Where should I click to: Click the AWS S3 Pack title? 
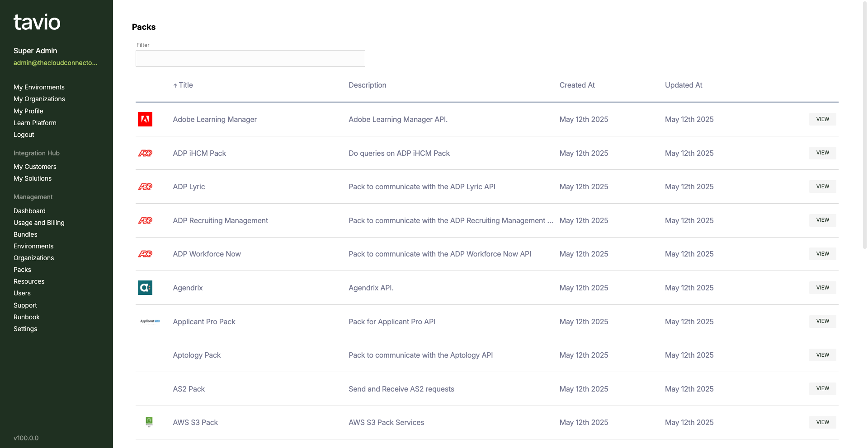point(195,422)
